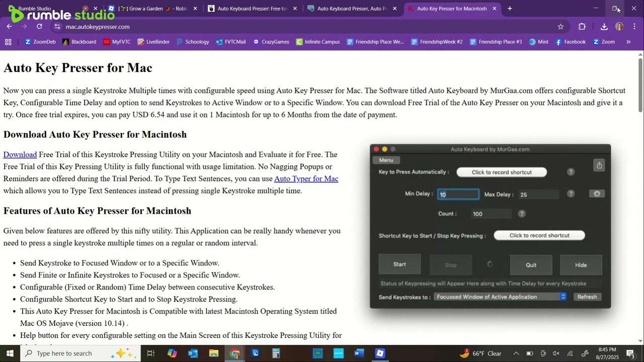This screenshot has height=362, width=644.
Task: Open the Windows Start menu
Action: click(x=10, y=353)
